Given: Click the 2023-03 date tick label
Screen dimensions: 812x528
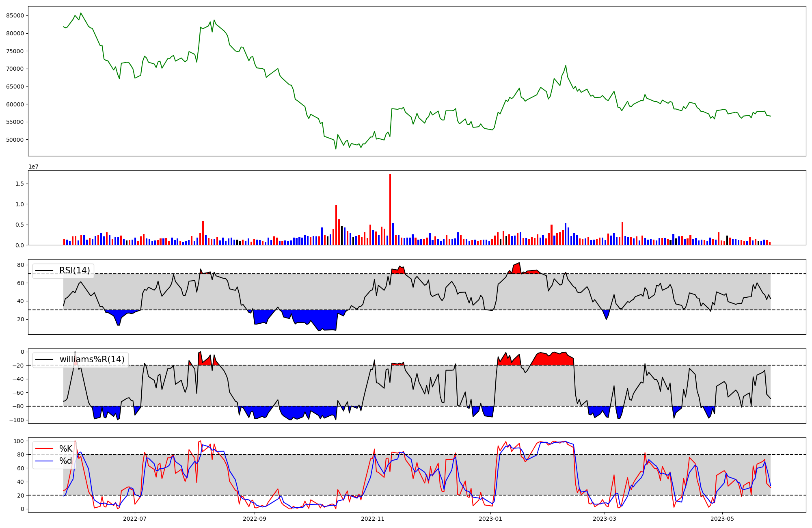Looking at the screenshot, I should click(x=605, y=519).
